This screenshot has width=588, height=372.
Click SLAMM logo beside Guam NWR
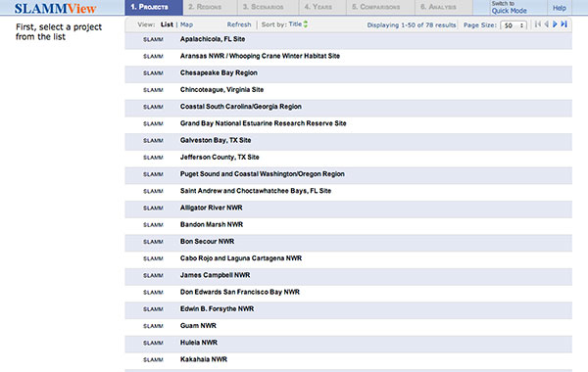[x=153, y=326]
